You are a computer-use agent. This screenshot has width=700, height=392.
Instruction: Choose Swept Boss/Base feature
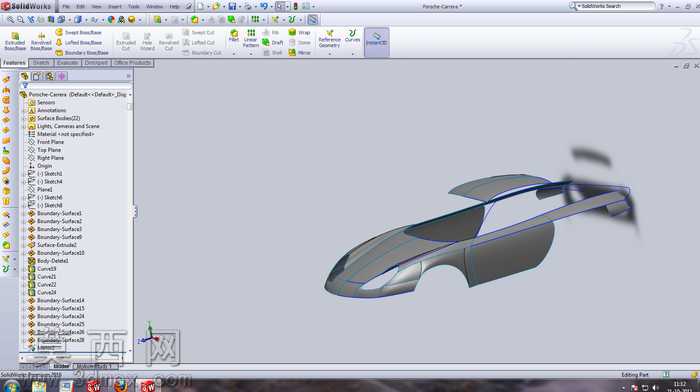pyautogui.click(x=78, y=33)
